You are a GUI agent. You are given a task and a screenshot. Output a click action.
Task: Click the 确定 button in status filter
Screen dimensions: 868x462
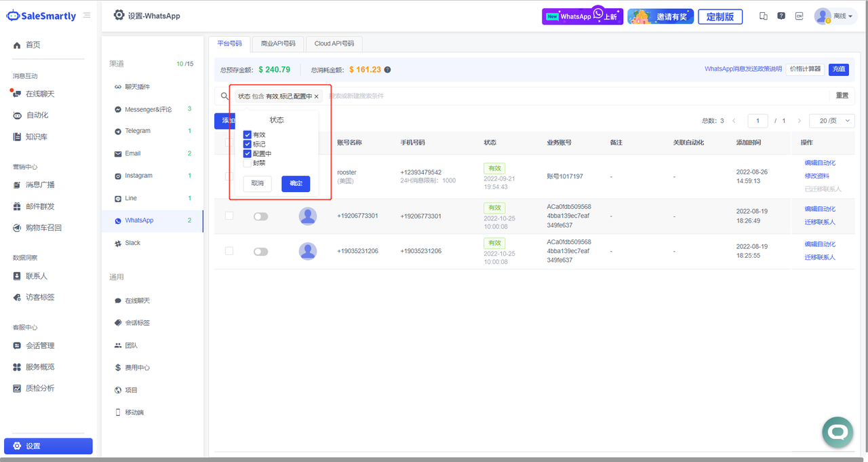click(x=296, y=183)
